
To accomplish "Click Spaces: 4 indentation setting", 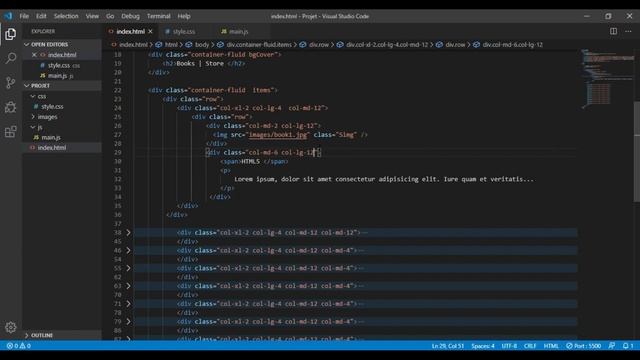I will pyautogui.click(x=483, y=346).
